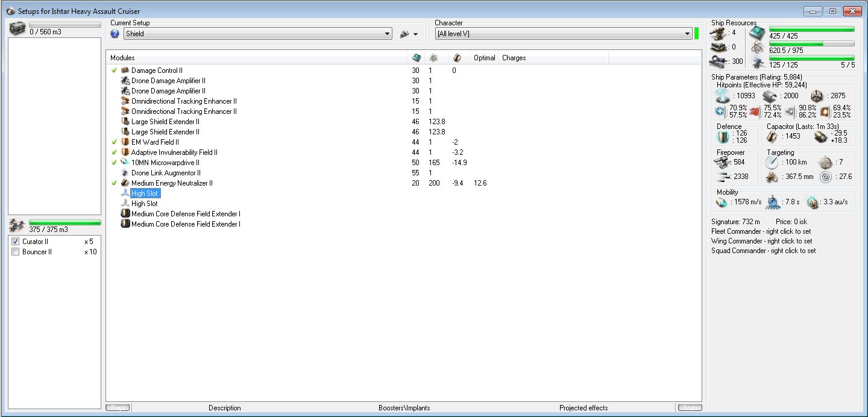Screen dimensions: 868x417
Task: Click the velocity icon showing 1578 m/s
Action: [x=722, y=202]
